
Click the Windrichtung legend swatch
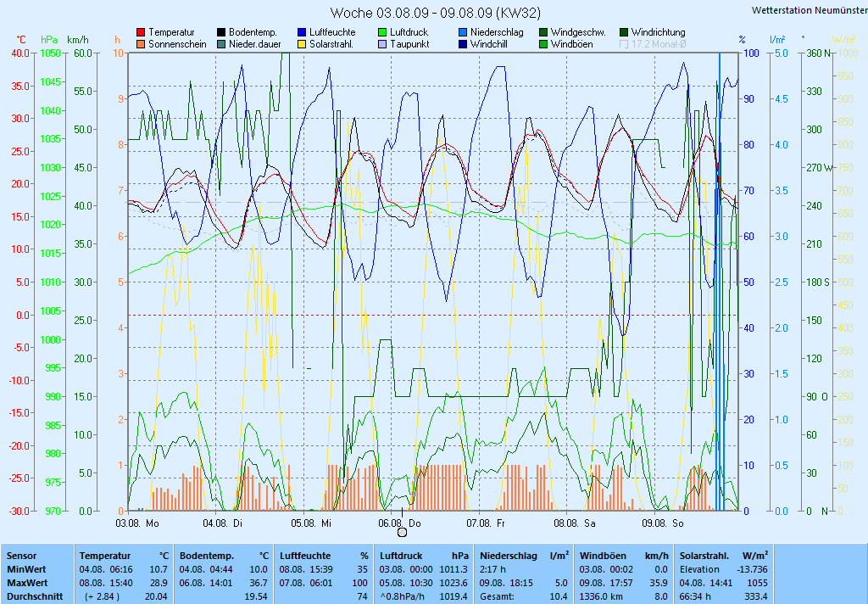coord(624,33)
